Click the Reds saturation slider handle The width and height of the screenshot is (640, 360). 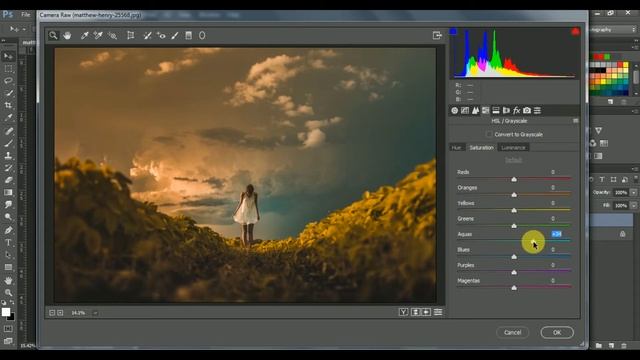pos(514,179)
